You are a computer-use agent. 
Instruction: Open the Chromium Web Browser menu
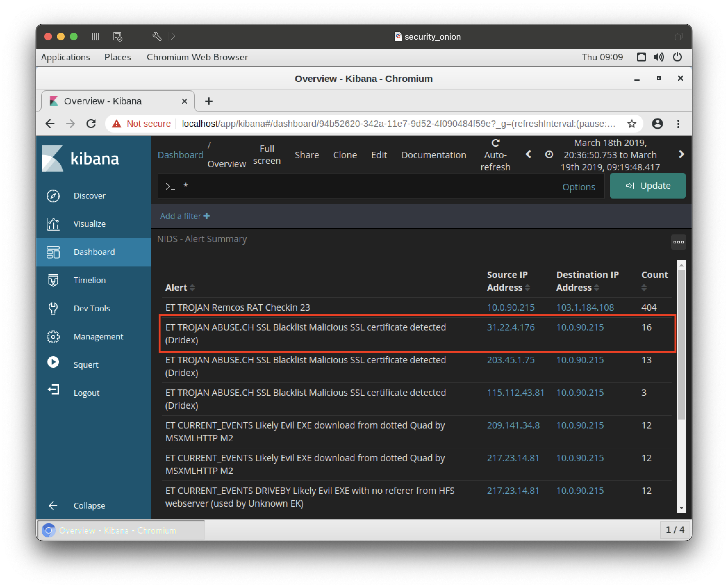197,57
